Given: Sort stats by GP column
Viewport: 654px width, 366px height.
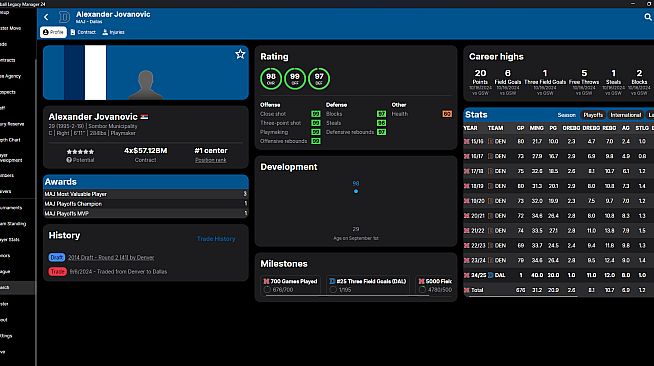Looking at the screenshot, I should pos(520,128).
